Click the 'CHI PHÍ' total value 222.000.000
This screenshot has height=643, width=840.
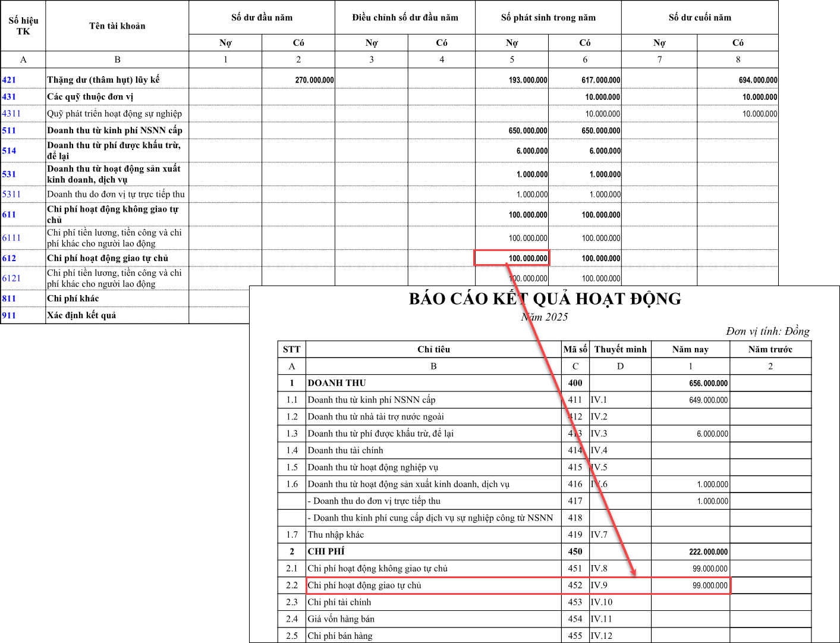pyautogui.click(x=708, y=552)
